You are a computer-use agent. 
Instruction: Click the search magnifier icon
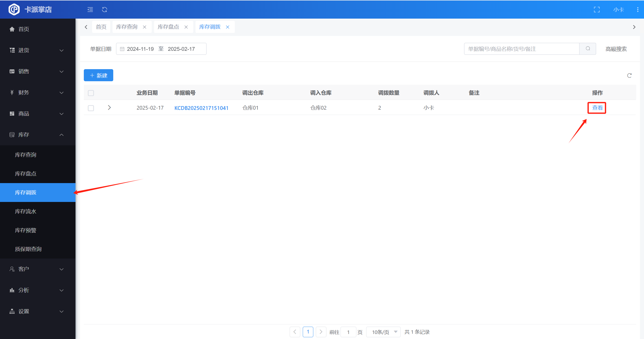(x=588, y=49)
